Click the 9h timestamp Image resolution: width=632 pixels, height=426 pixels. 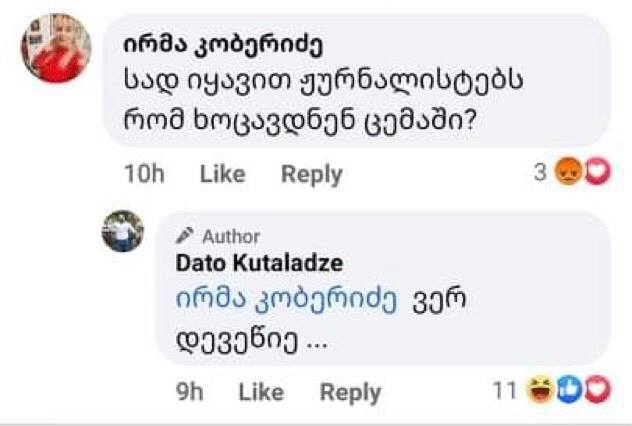(x=189, y=392)
